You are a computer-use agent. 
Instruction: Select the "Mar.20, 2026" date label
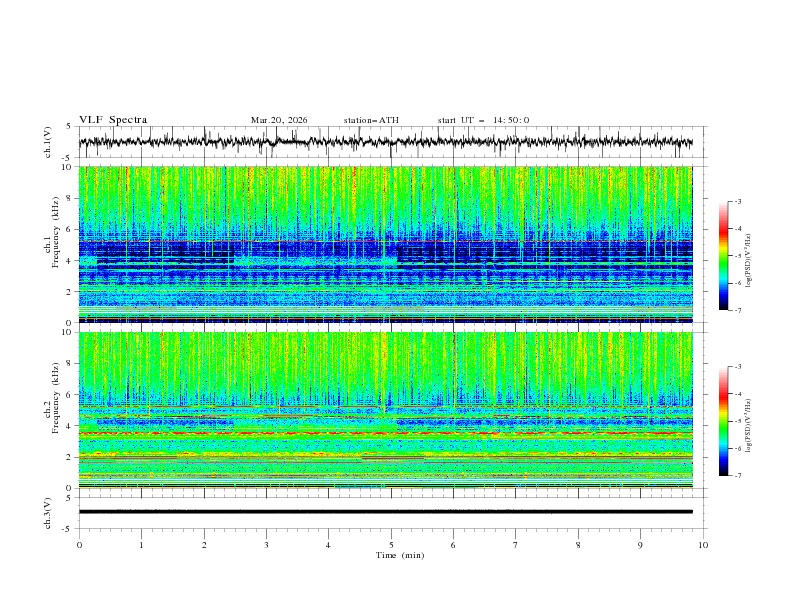[x=279, y=120]
